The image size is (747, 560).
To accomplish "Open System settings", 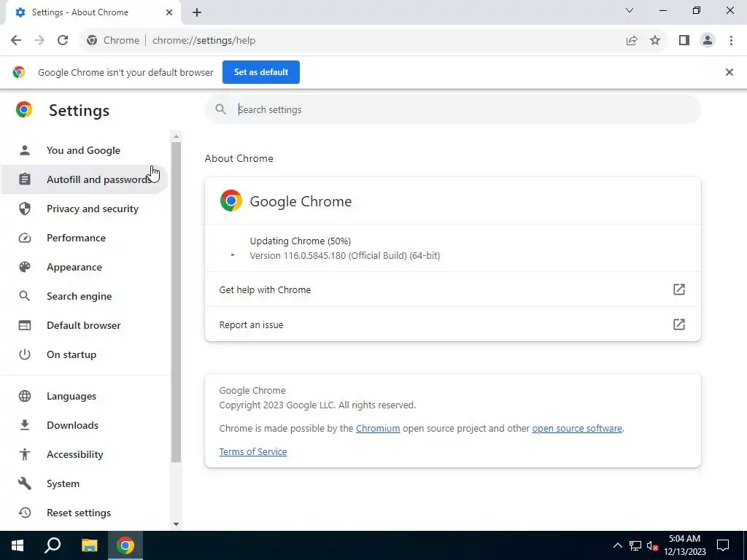I will pyautogui.click(x=83, y=483).
